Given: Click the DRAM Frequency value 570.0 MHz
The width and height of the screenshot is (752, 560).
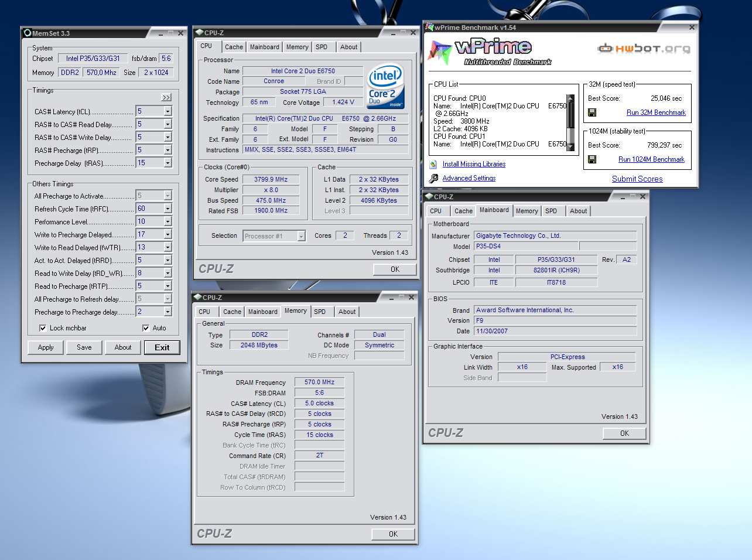Looking at the screenshot, I should coord(319,382).
